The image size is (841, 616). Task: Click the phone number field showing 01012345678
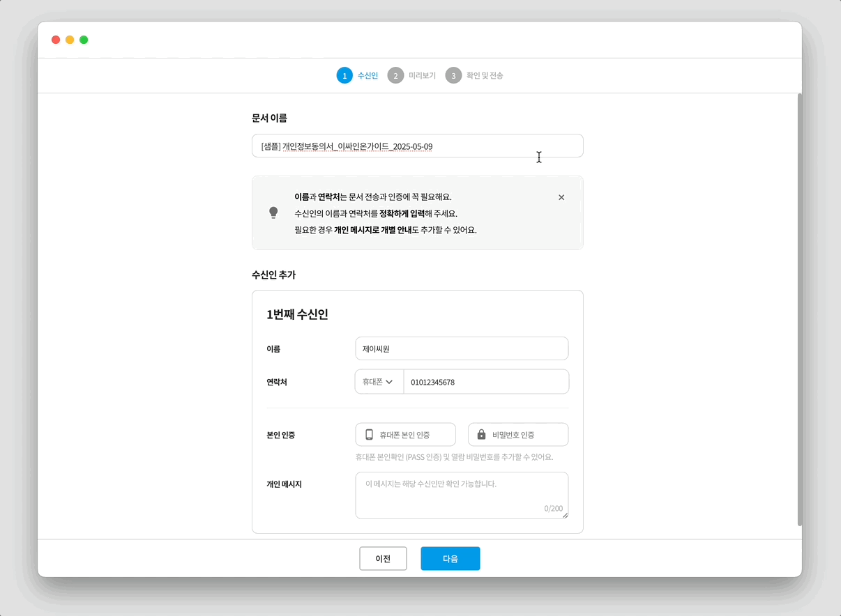[486, 381]
